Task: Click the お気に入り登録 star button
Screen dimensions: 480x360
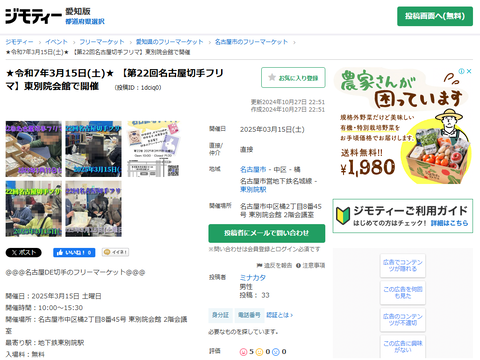Action: pos(293,78)
